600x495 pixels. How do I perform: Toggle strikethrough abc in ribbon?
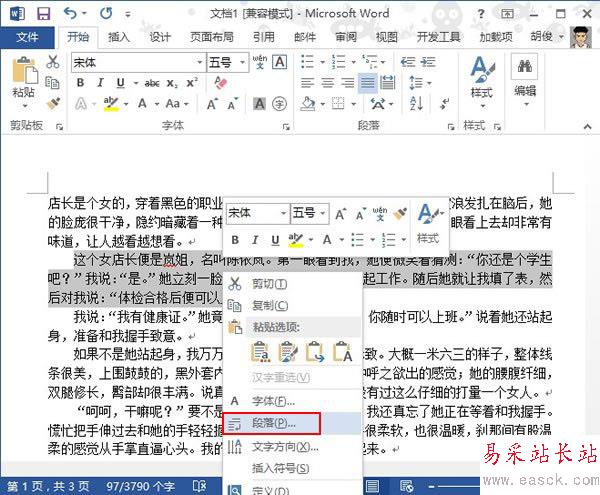(x=152, y=83)
